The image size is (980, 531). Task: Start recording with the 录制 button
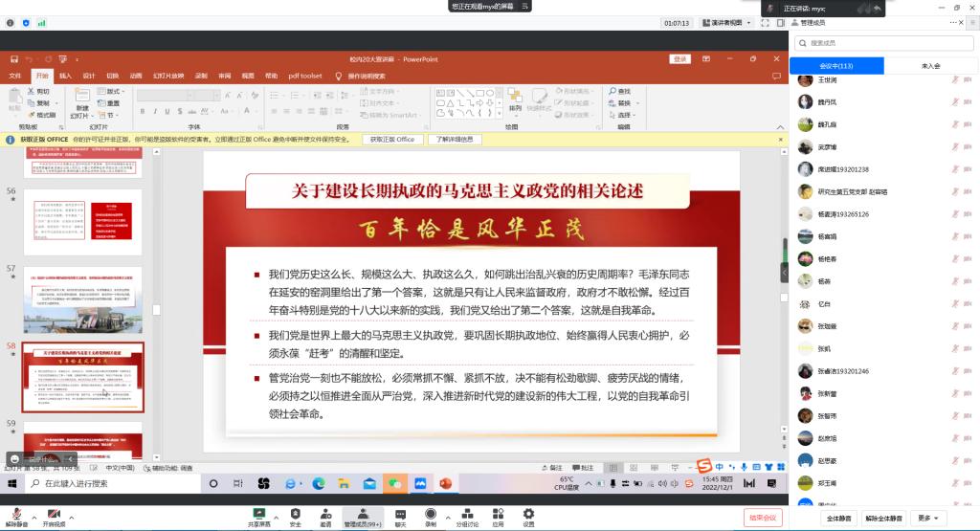pyautogui.click(x=431, y=514)
